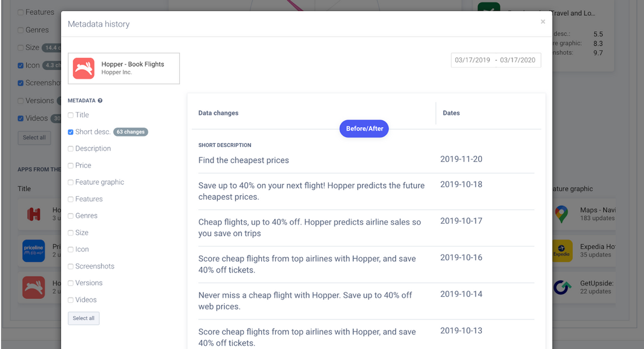This screenshot has width=644, height=349.
Task: Check the Versions checkbox in modal
Action: point(71,283)
